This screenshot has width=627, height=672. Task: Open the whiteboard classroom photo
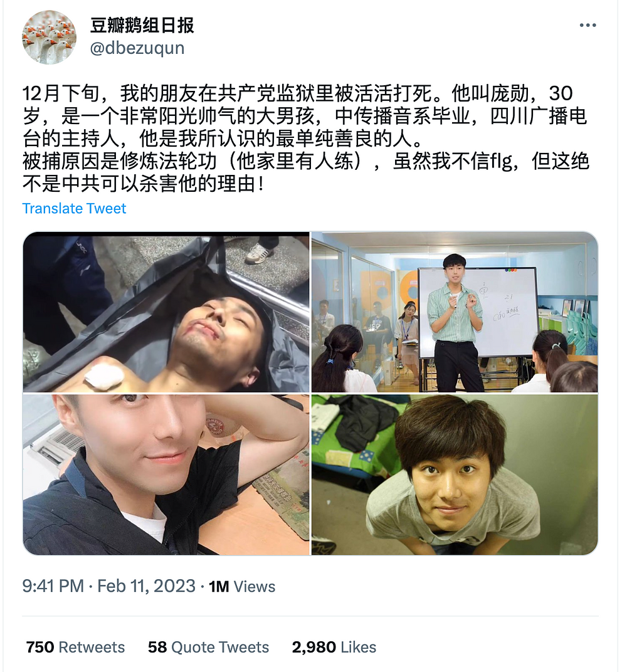click(455, 312)
